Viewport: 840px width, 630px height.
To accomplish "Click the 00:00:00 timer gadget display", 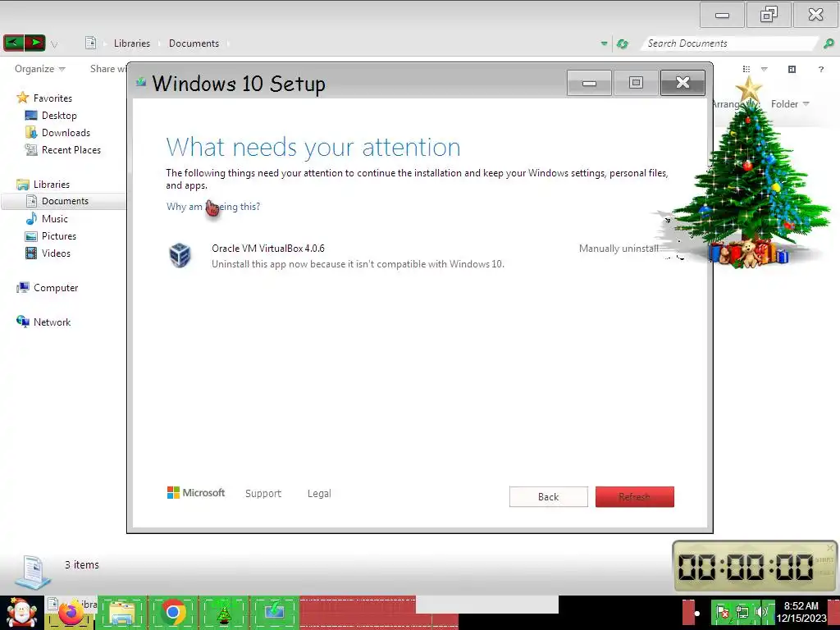I will 745,567.
